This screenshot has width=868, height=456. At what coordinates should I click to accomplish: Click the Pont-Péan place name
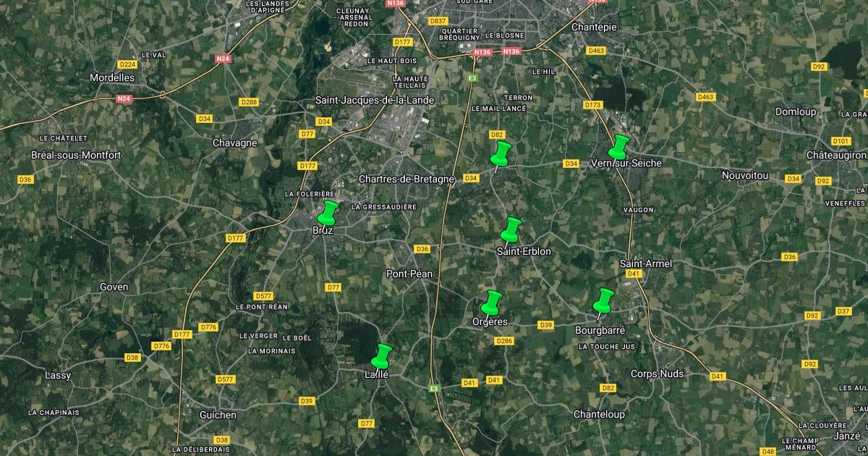pos(409,274)
